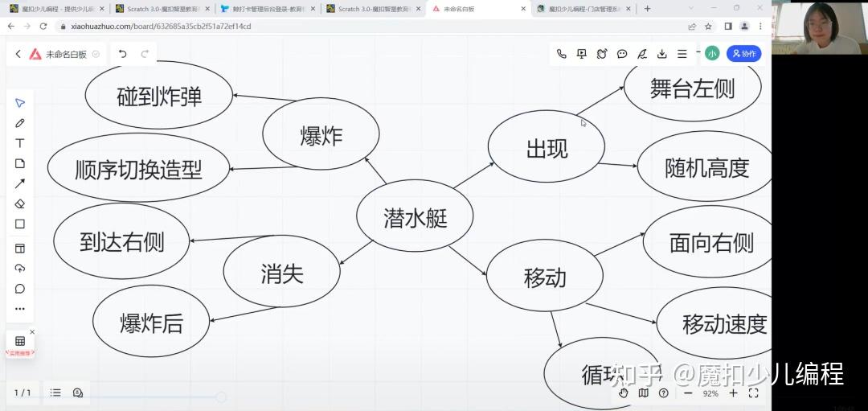The width and height of the screenshot is (868, 411).
Task: Bookmark this page with the star
Action: (x=708, y=26)
